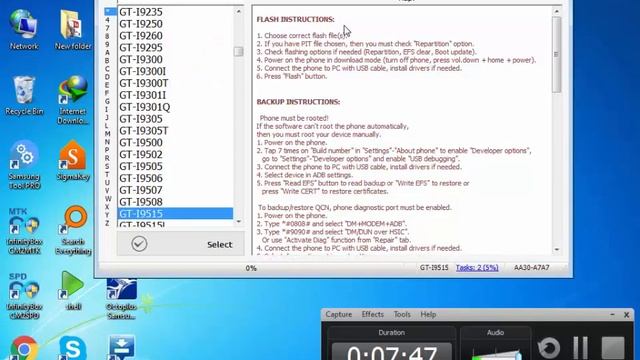Screen dimensions: 640x360
Task: Click model list scroll up arrow
Action: point(238,11)
